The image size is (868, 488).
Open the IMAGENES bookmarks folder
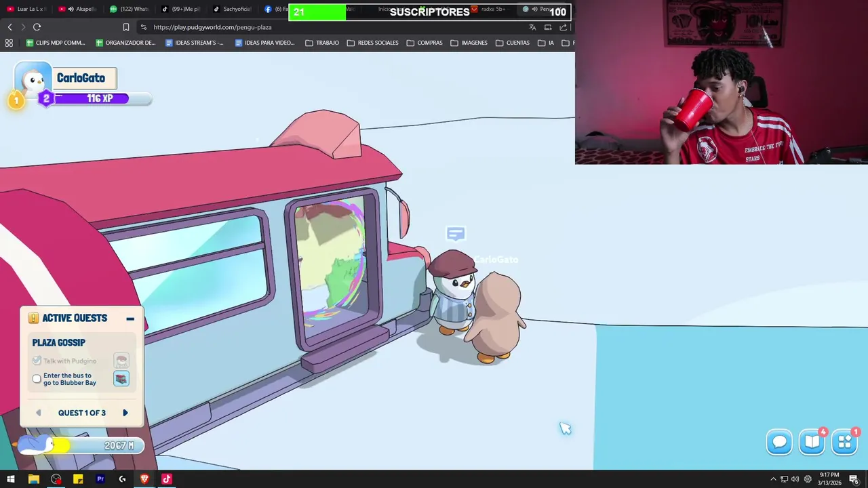(469, 43)
